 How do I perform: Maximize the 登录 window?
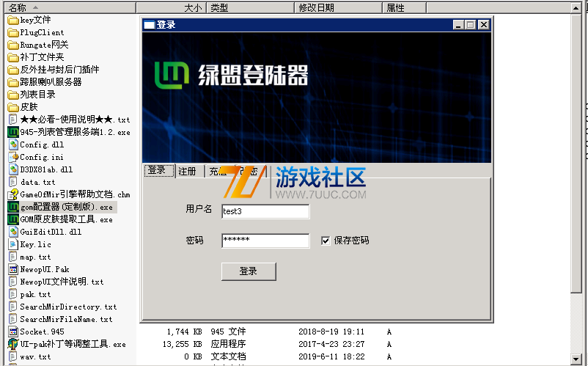coord(471,25)
